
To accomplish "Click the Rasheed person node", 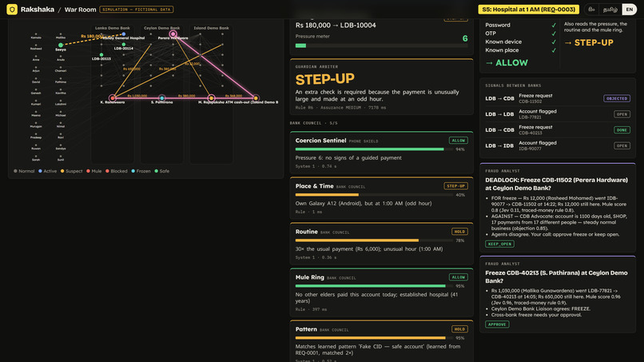I will 36,46.
